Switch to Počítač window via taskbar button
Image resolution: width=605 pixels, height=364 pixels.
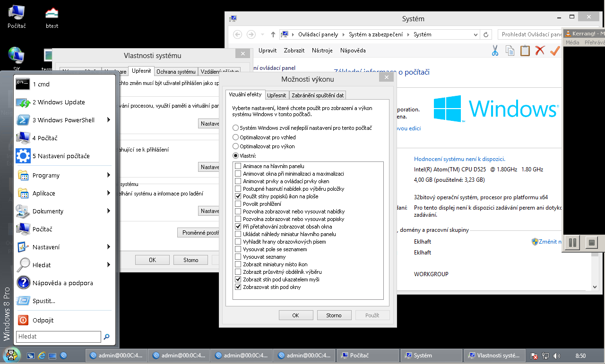(368, 356)
